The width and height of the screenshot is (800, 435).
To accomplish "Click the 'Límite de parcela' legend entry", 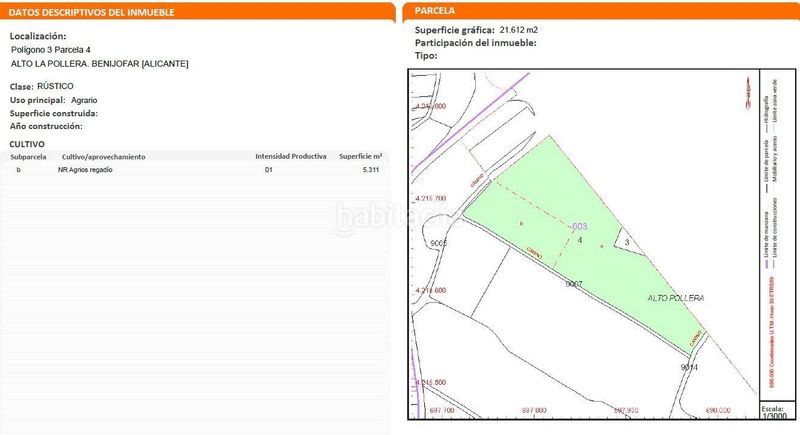I will [x=766, y=166].
